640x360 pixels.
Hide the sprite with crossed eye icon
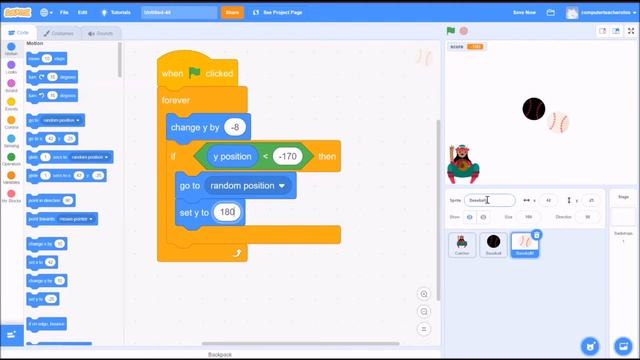coord(483,217)
